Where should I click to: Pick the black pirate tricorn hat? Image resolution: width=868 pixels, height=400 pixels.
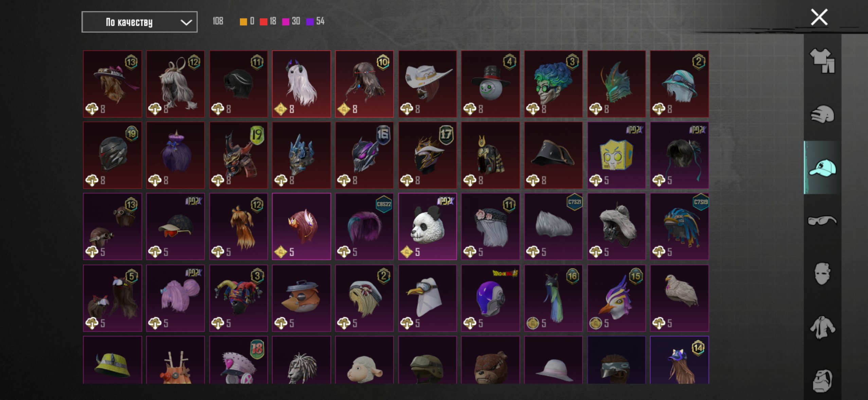[x=553, y=155]
